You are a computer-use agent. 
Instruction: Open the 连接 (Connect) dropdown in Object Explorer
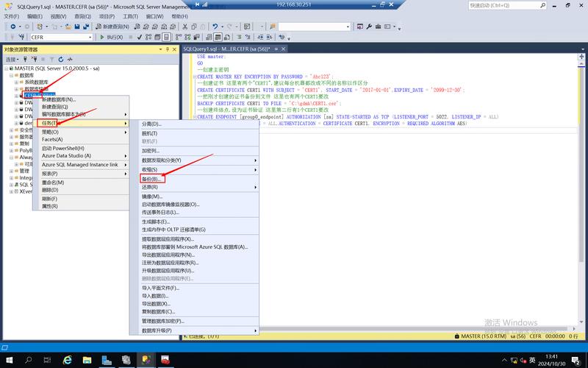pos(12,59)
